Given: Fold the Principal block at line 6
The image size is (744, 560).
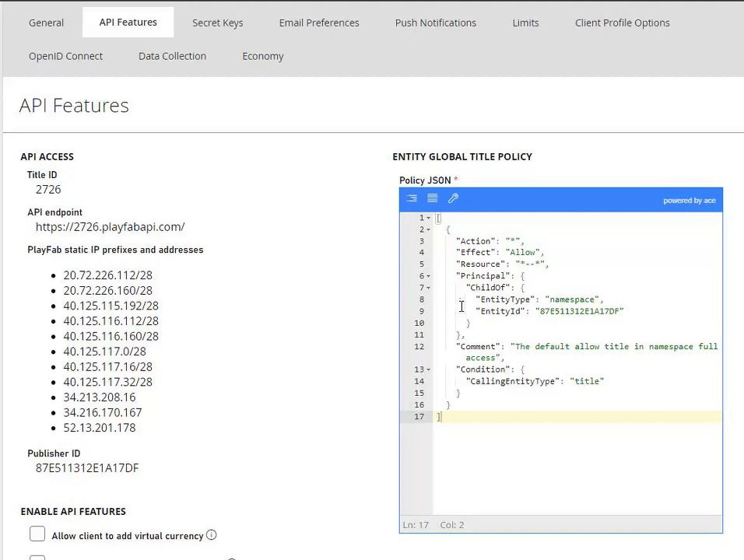Looking at the screenshot, I should [x=428, y=276].
